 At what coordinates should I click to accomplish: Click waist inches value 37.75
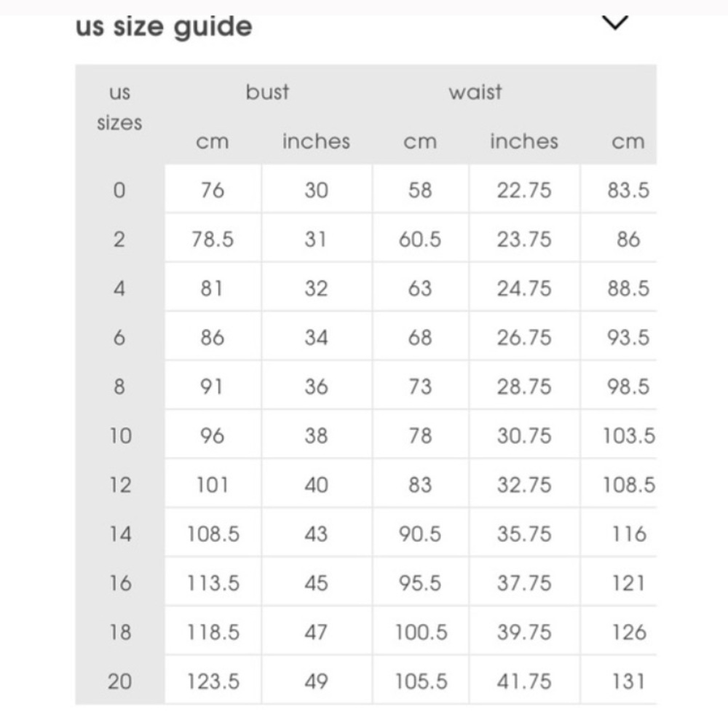(x=524, y=583)
